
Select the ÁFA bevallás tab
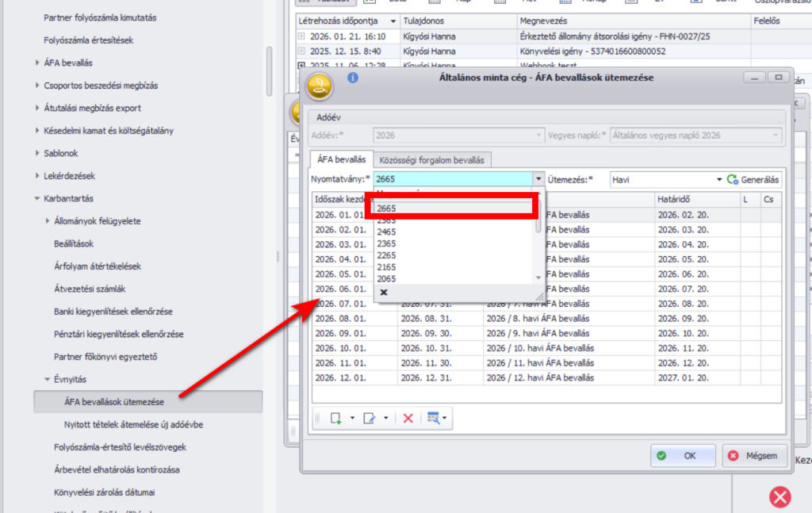(x=339, y=159)
